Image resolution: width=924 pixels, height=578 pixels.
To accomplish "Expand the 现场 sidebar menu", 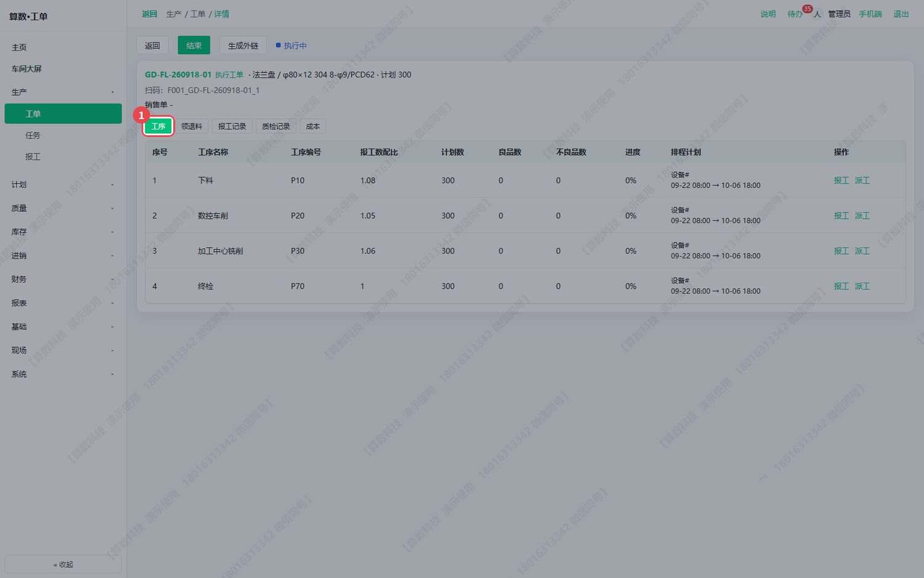I will pos(63,350).
